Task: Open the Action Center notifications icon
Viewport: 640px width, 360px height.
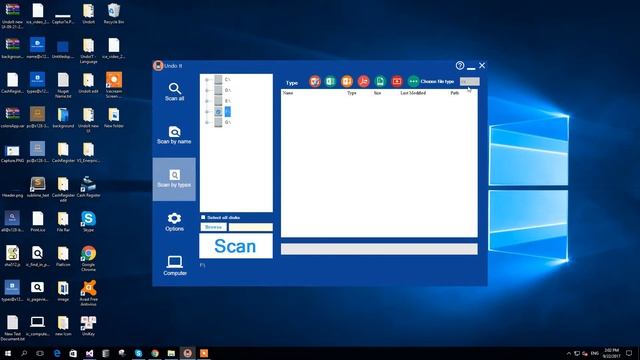Action: 629,353
